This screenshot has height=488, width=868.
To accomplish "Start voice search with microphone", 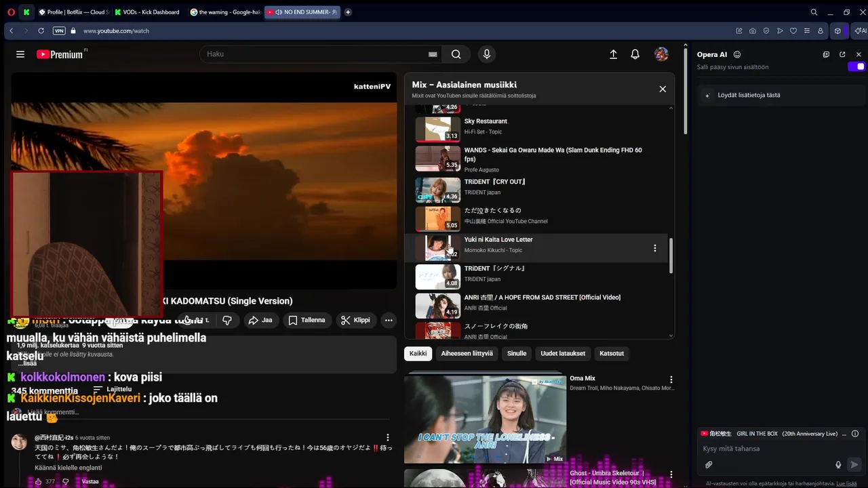I will pyautogui.click(x=486, y=54).
